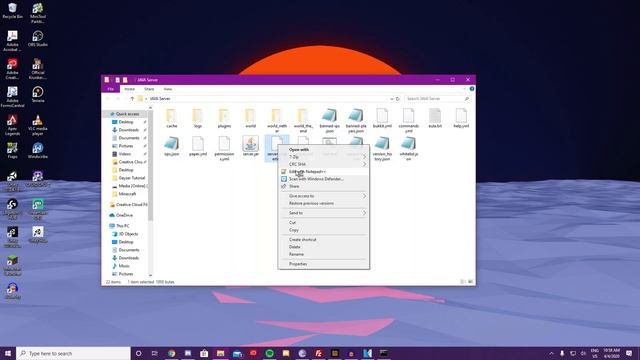Open Recycle Bin on the desktop
This screenshot has width=640, height=360.
pos(12,11)
